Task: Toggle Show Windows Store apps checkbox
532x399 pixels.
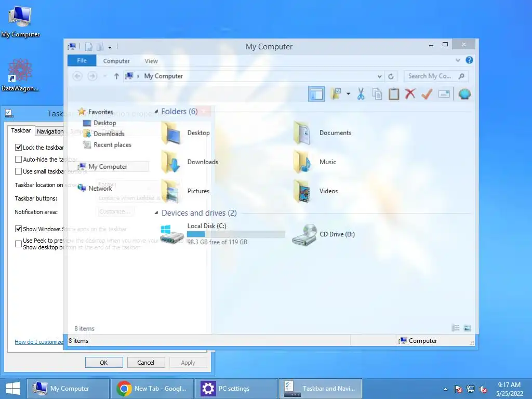Action: click(x=18, y=229)
